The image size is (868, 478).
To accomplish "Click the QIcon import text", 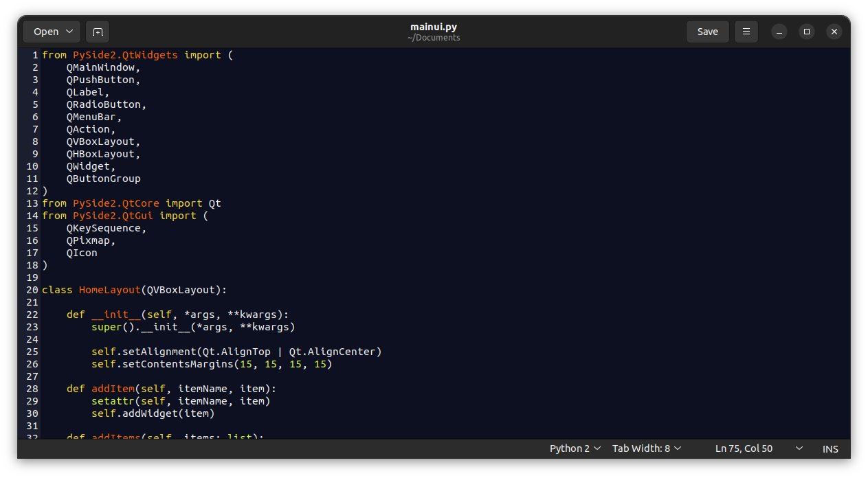I will (x=82, y=253).
